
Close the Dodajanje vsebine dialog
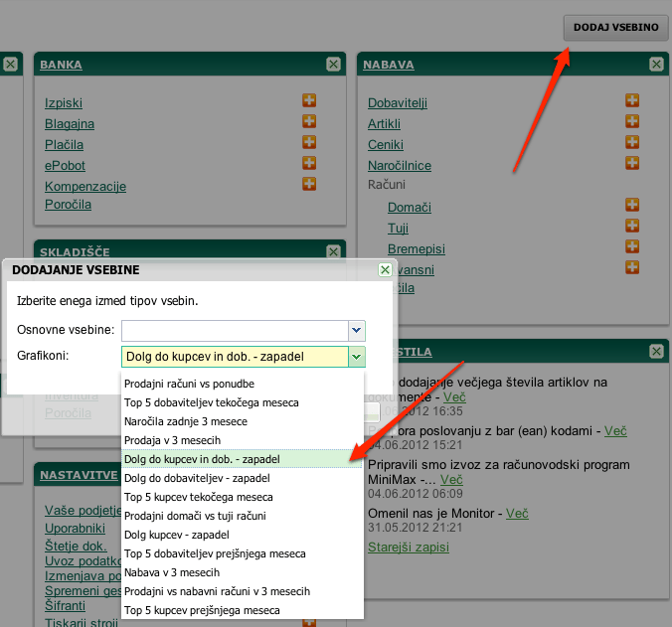click(x=385, y=270)
